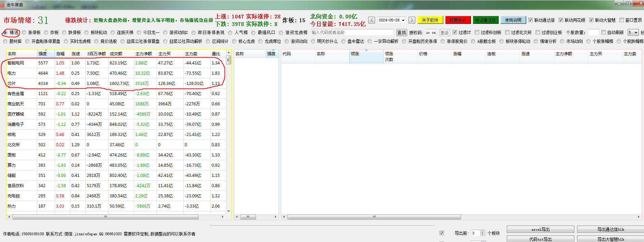Click the green 标记通达信 button
The height and width of the screenshot is (242, 644).
pyautogui.click(x=485, y=20)
